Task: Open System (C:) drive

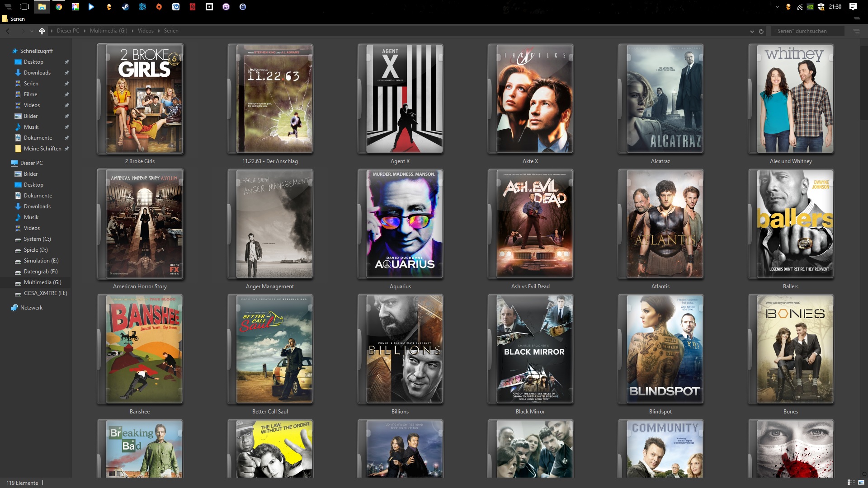Action: pyautogui.click(x=37, y=239)
